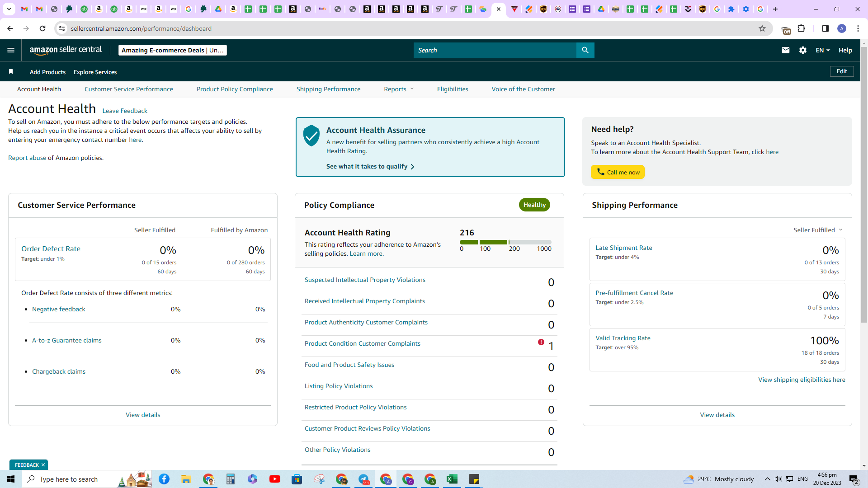Open the Late Shipment Rate link
Image resolution: width=868 pixels, height=488 pixels.
624,248
